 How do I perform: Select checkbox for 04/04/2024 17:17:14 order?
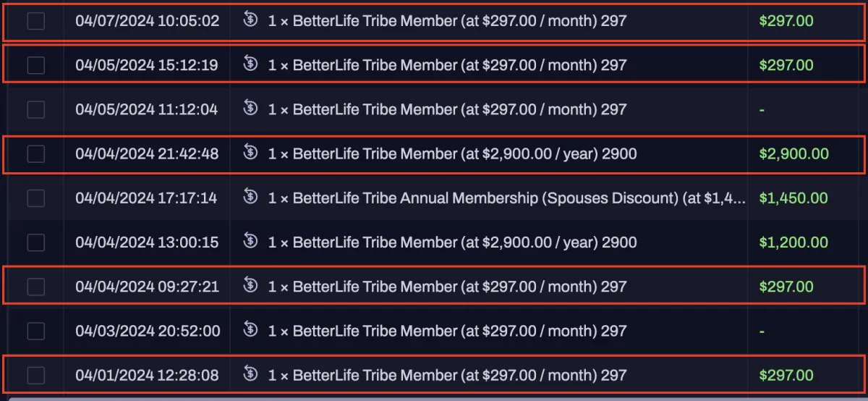pyautogui.click(x=35, y=198)
